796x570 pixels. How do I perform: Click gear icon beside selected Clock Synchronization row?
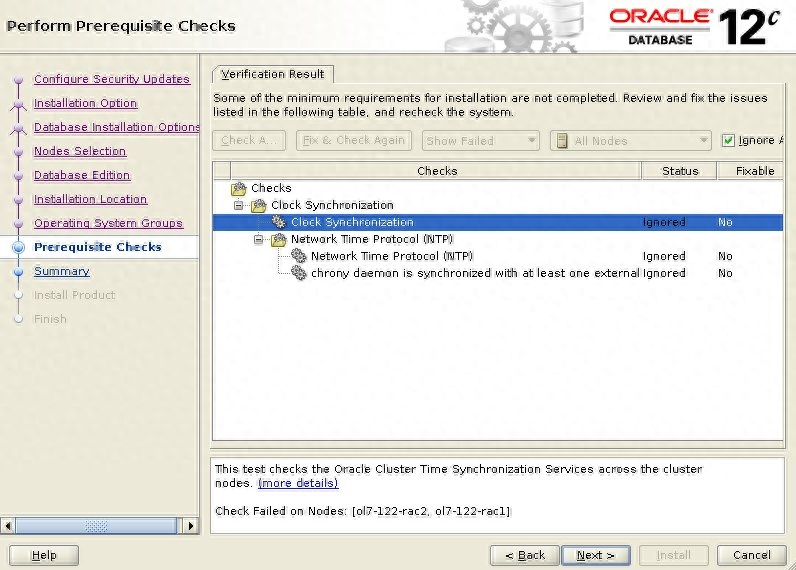[x=279, y=222]
